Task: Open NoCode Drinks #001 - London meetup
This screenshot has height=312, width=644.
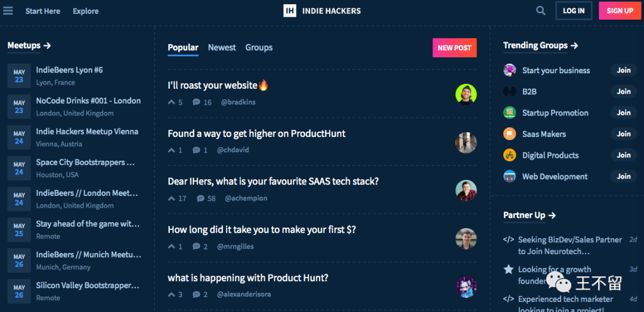Action: (x=88, y=101)
